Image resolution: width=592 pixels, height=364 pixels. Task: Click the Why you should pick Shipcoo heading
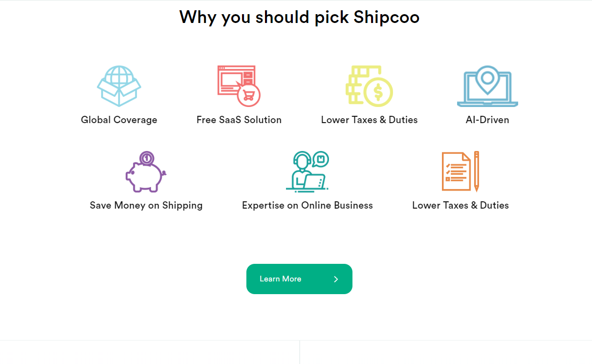(x=299, y=17)
